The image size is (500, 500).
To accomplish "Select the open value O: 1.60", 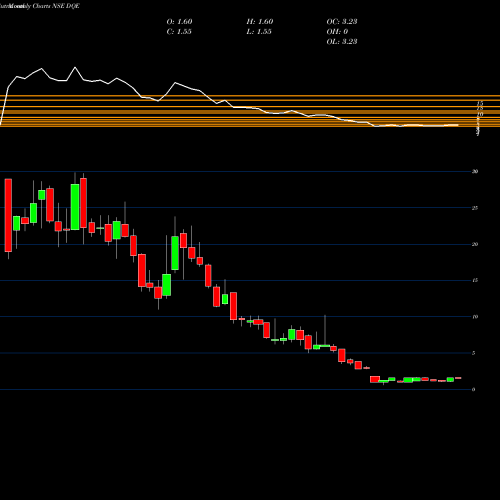I will 179,22.
